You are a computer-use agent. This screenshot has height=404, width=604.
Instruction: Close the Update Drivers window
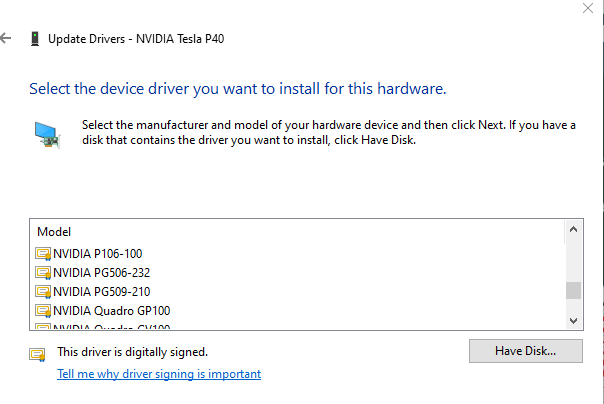coord(587,8)
